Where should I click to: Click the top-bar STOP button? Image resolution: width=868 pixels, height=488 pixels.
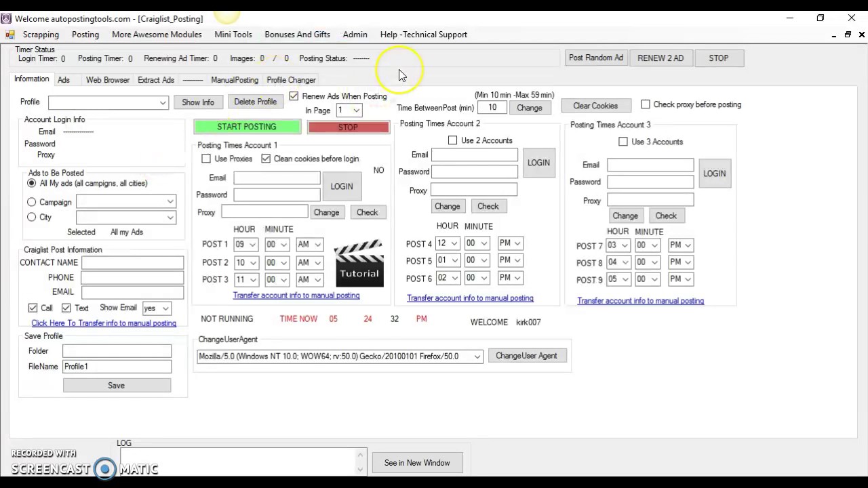[x=719, y=58]
